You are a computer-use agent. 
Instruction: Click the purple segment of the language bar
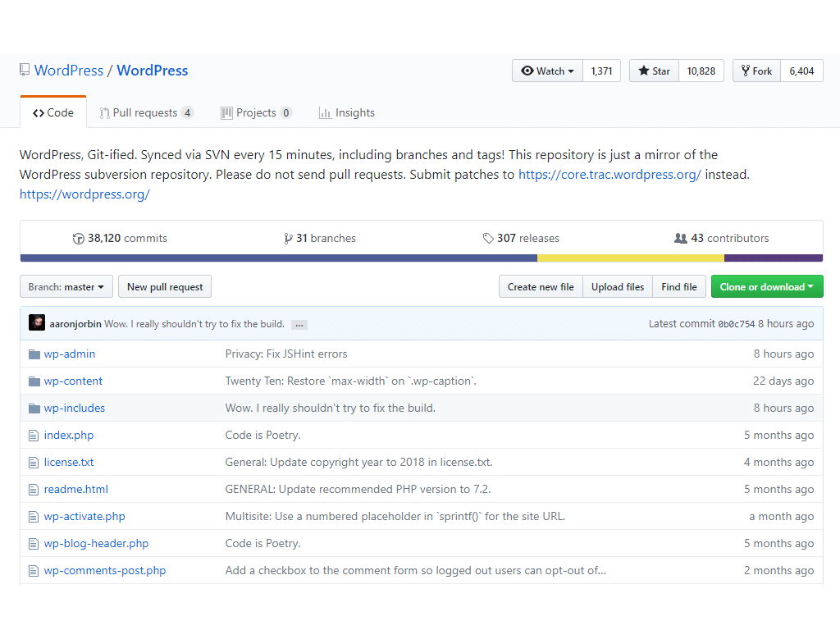[774, 258]
